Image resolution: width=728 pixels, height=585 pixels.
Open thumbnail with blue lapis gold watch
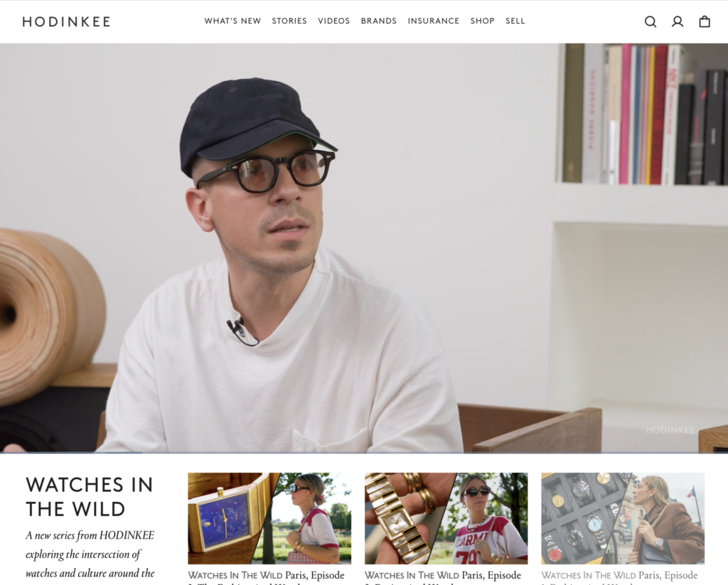269,518
